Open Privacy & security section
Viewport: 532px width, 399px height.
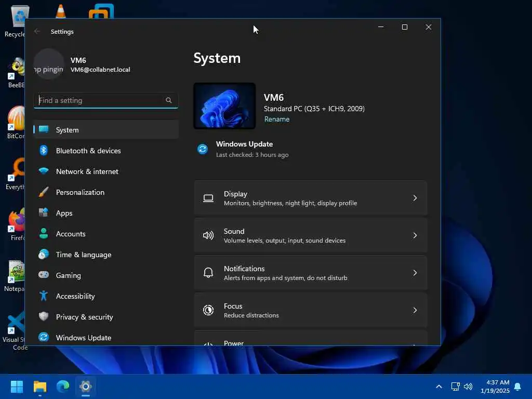pos(106,317)
